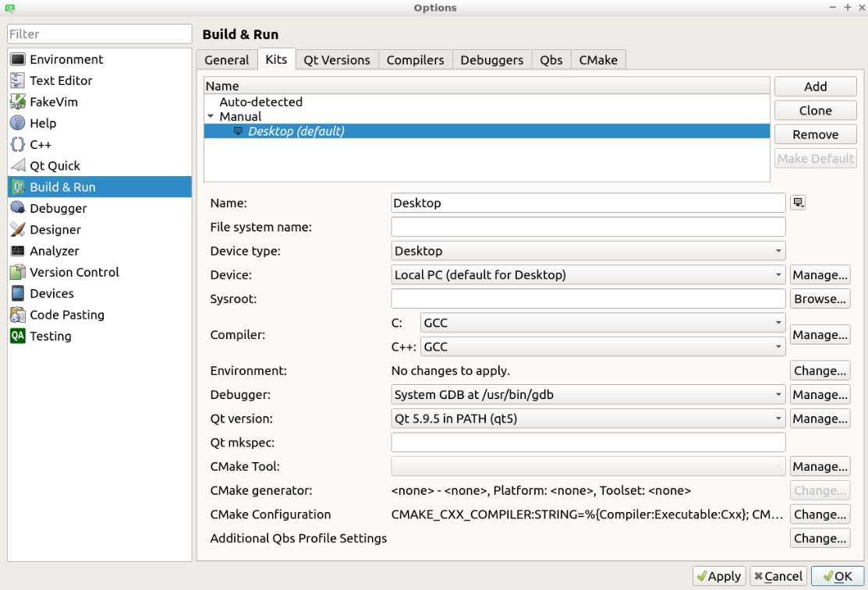
Task: Open the Environment settings category
Action: coord(100,59)
